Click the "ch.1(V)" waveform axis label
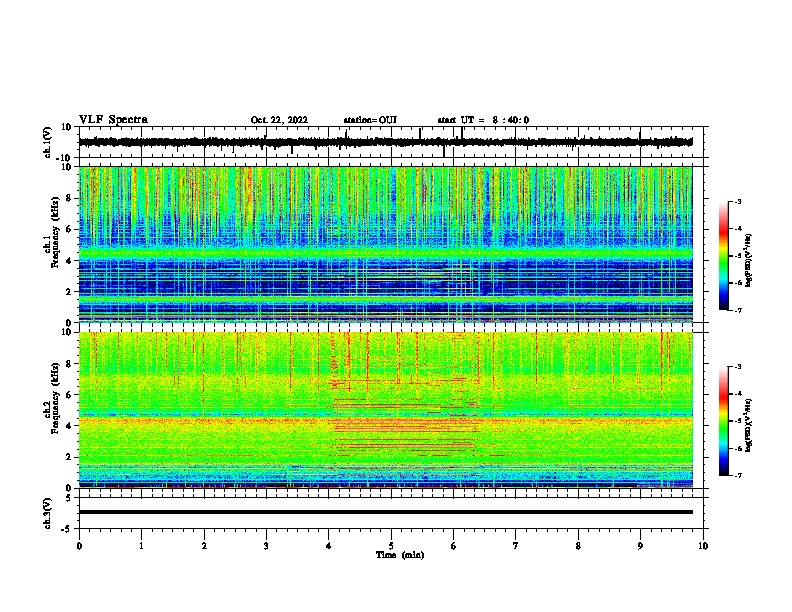The image size is (792, 612). pos(48,142)
